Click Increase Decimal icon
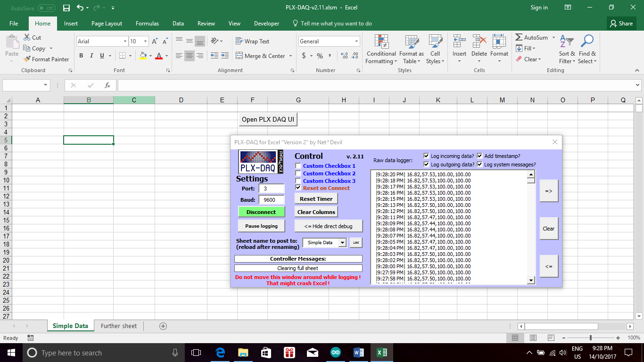 point(344,56)
